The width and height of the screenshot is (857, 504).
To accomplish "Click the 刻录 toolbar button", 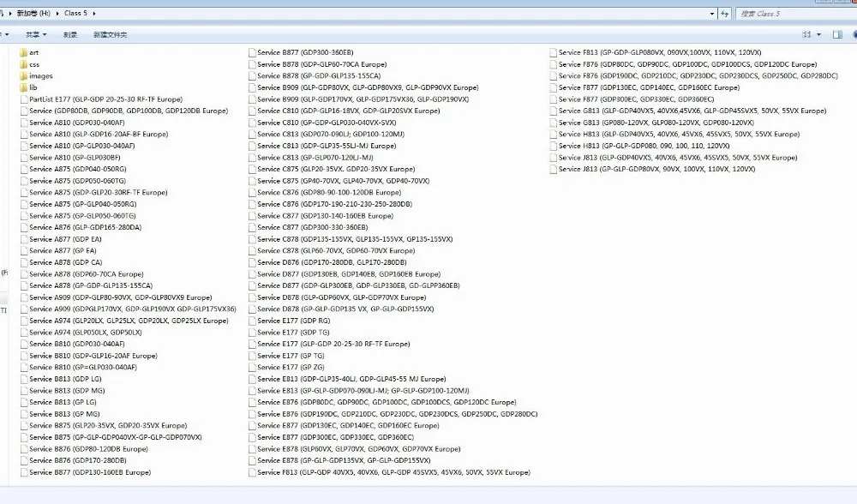I will click(x=70, y=34).
